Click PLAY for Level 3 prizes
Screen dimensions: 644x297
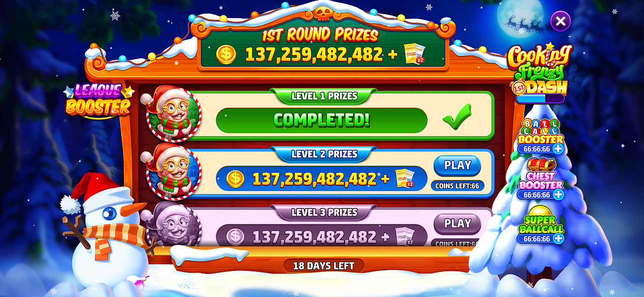click(x=457, y=224)
